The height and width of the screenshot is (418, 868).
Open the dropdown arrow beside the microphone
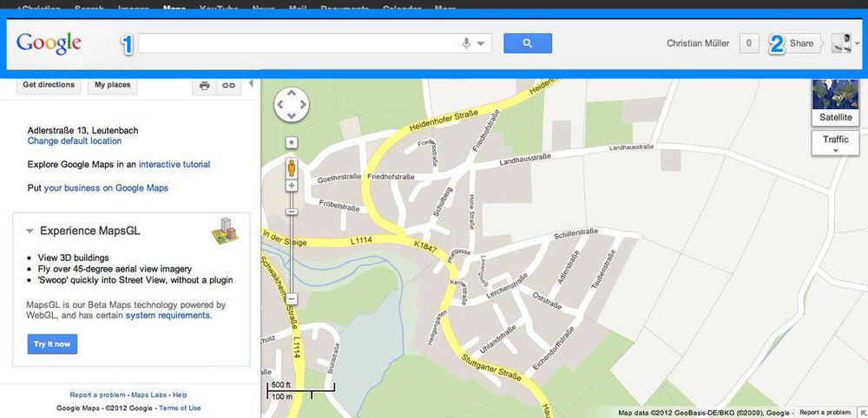(x=481, y=43)
